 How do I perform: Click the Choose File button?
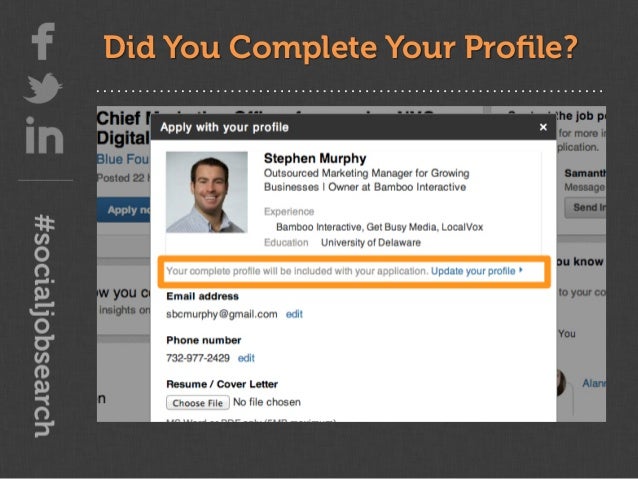coord(198,403)
